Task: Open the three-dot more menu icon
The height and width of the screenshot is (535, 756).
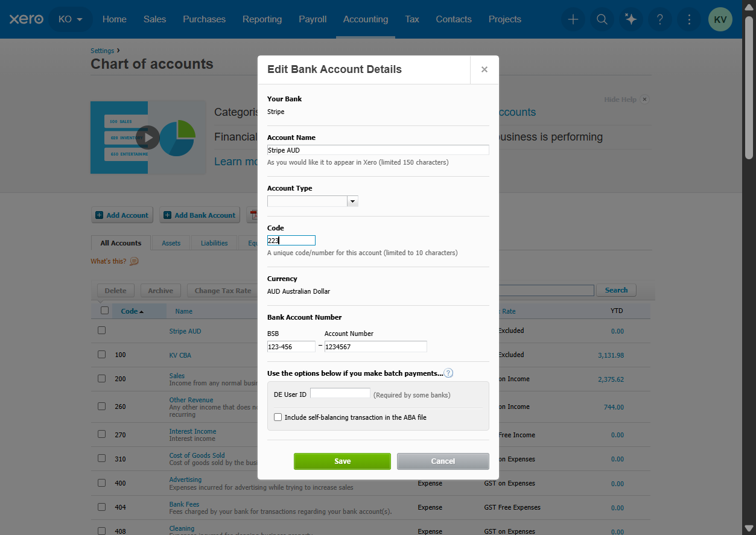Action: point(689,19)
